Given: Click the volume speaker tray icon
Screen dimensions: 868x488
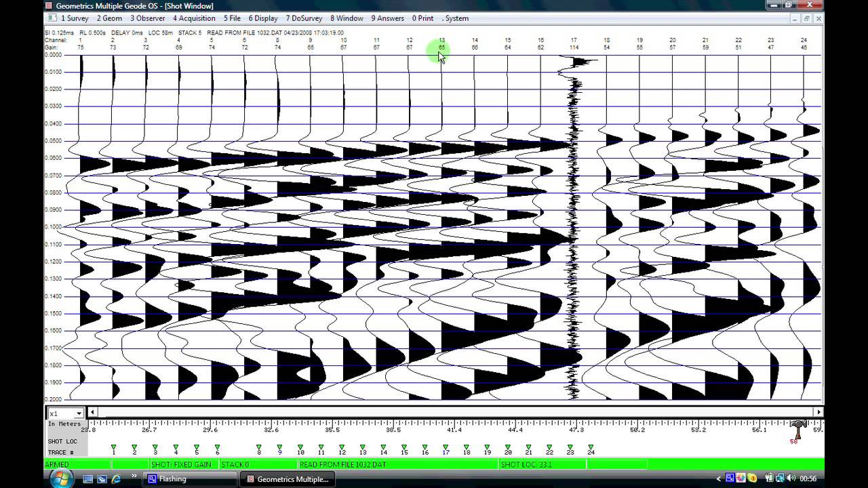Looking at the screenshot, I should pyautogui.click(x=791, y=479).
